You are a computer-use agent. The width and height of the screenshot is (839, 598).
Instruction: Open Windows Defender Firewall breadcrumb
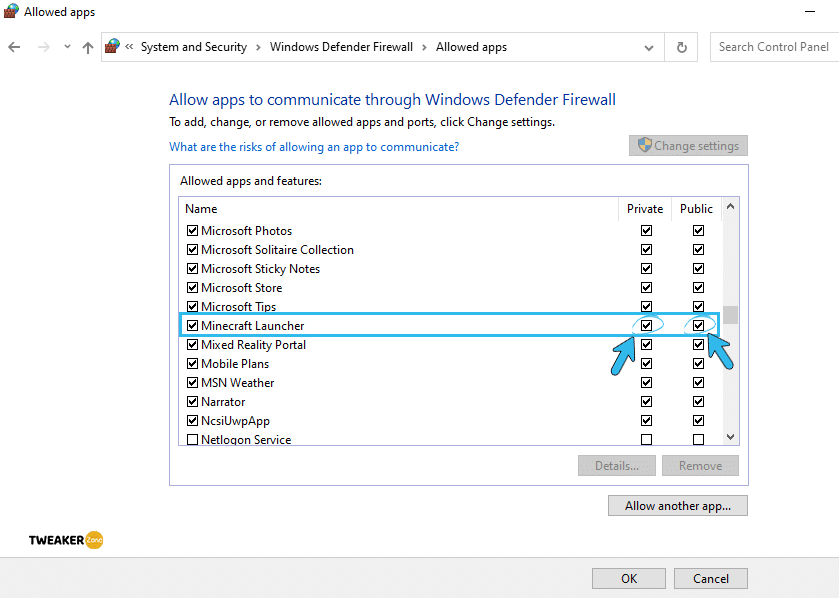click(x=341, y=47)
